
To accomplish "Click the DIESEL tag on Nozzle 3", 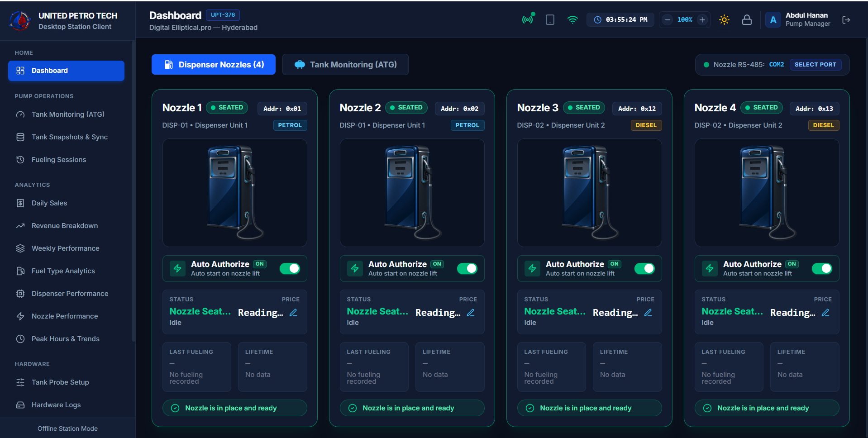I will [x=646, y=125].
